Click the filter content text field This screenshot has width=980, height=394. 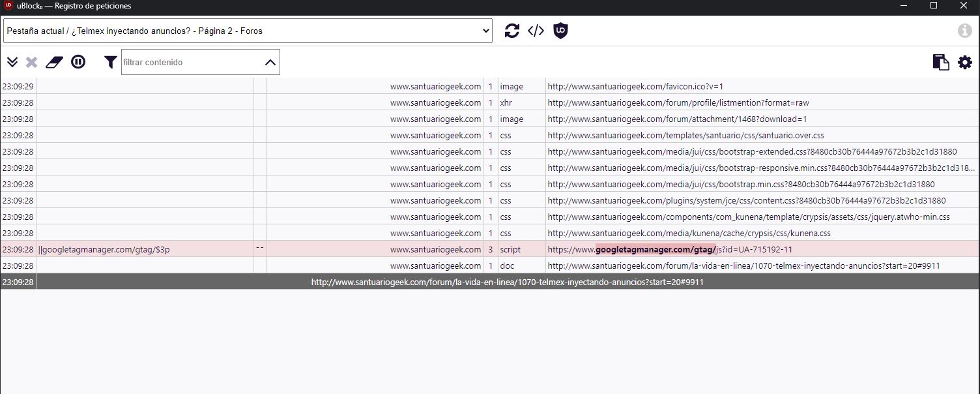coord(192,63)
